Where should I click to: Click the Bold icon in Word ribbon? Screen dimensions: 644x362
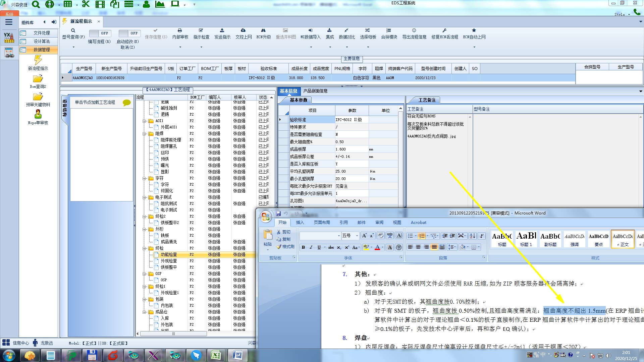coord(303,247)
